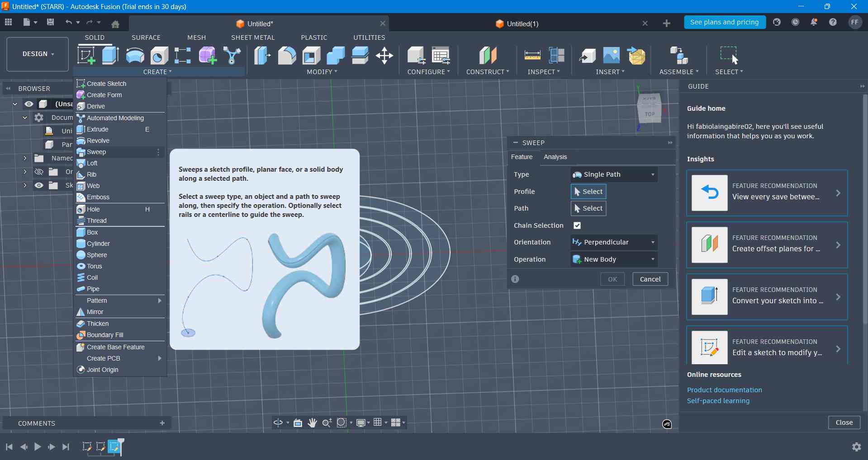This screenshot has height=460, width=868.
Task: Click the Profile Select button
Action: pyautogui.click(x=588, y=192)
